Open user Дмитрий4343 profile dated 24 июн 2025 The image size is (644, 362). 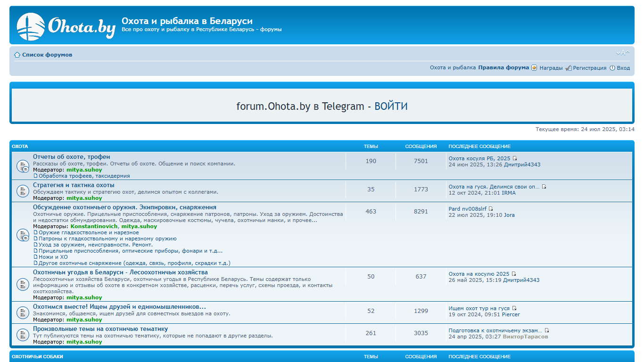[x=522, y=165]
